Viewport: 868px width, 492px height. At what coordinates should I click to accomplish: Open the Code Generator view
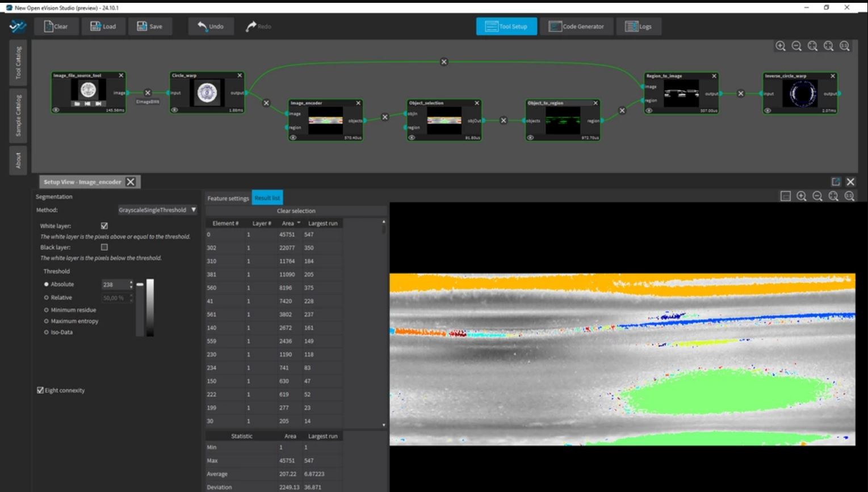(x=577, y=26)
